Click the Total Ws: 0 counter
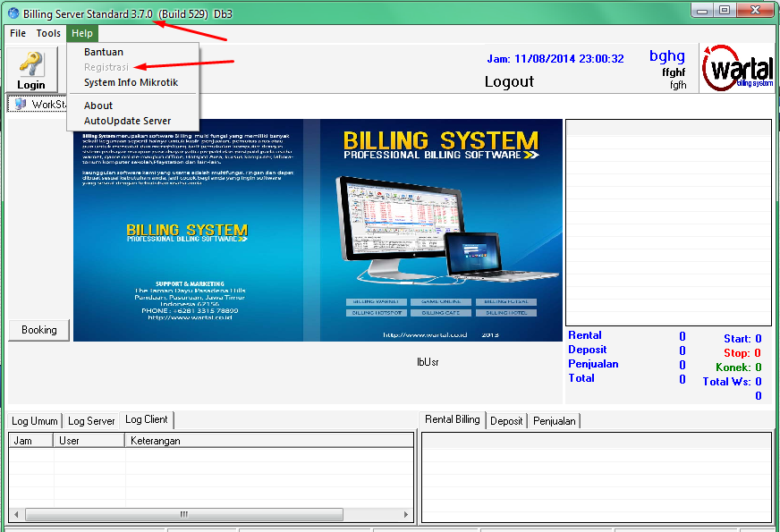The height and width of the screenshot is (532, 780). point(733,382)
